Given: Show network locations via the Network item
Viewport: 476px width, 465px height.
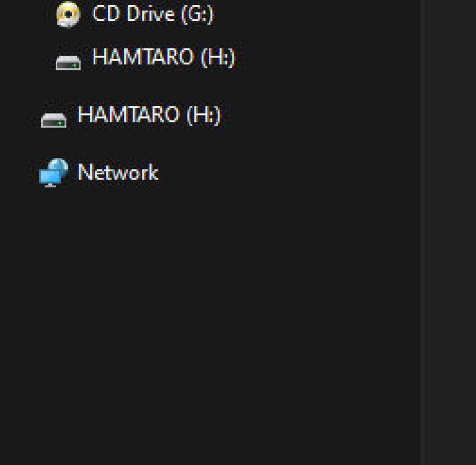Looking at the screenshot, I should [117, 172].
